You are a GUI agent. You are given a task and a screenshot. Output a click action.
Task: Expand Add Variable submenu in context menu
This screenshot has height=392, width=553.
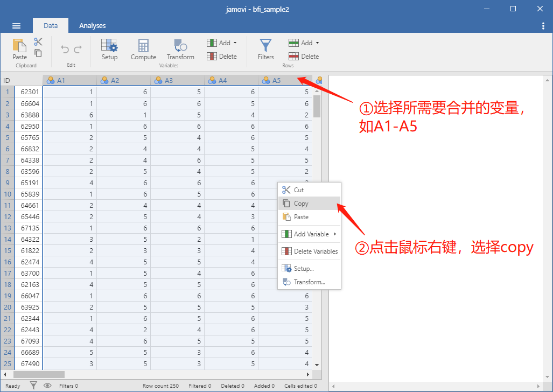309,234
